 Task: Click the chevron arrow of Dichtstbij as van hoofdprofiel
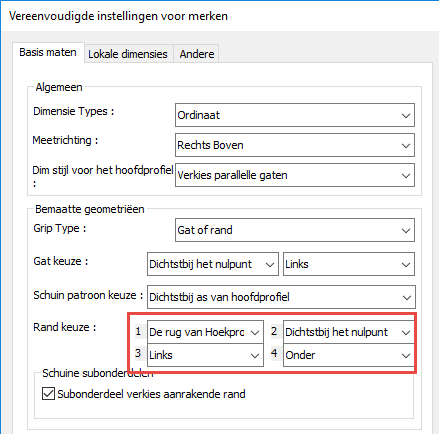click(x=406, y=297)
